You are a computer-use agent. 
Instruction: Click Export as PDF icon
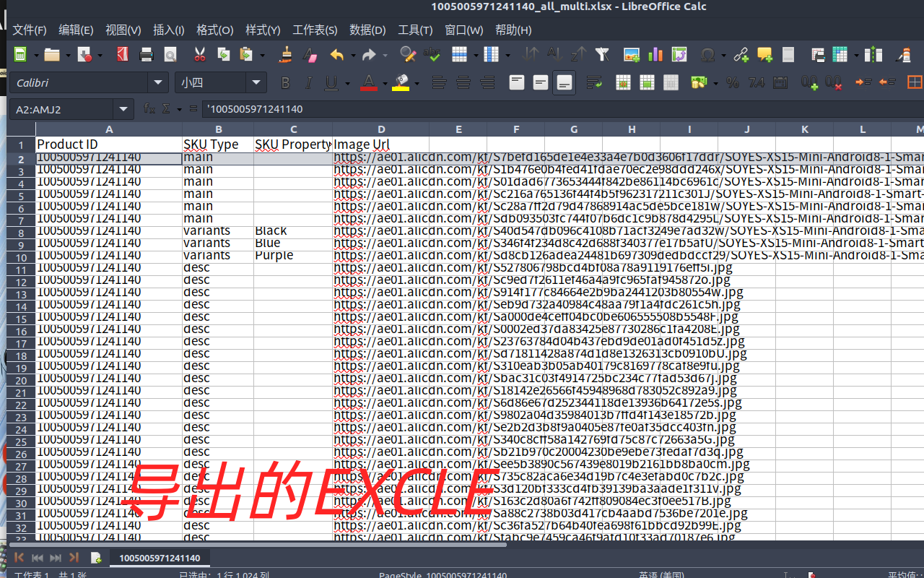tap(123, 54)
